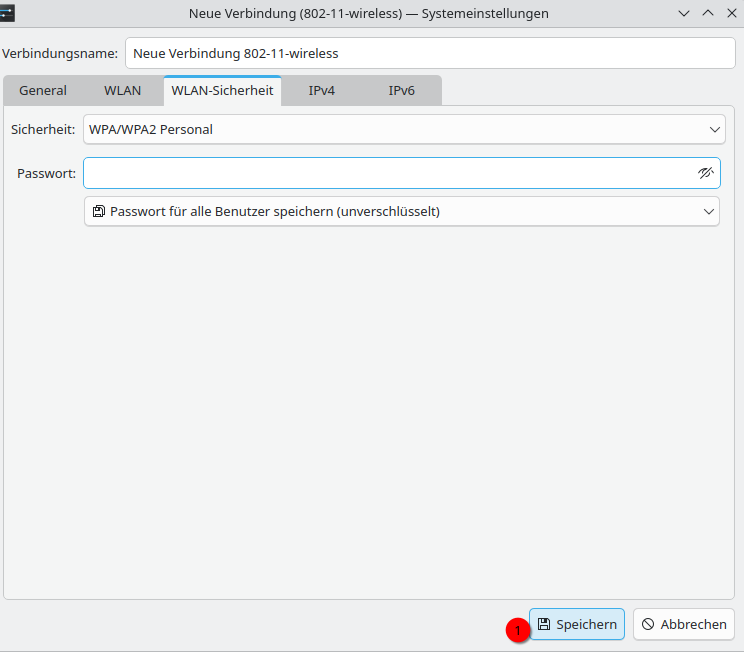Close the Neue Verbindung dialog window
This screenshot has height=652, width=744.
pyautogui.click(x=731, y=14)
